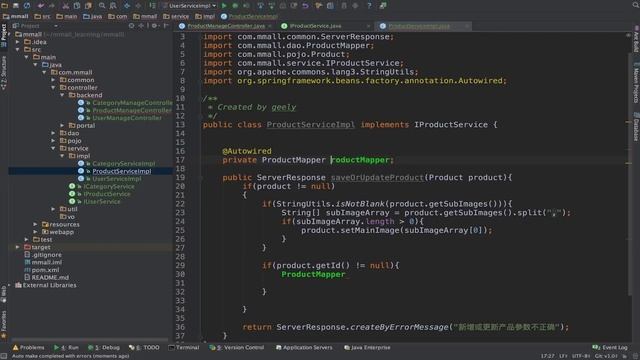Click the Copy toolbar icon
640x360 pixels.
77,6
